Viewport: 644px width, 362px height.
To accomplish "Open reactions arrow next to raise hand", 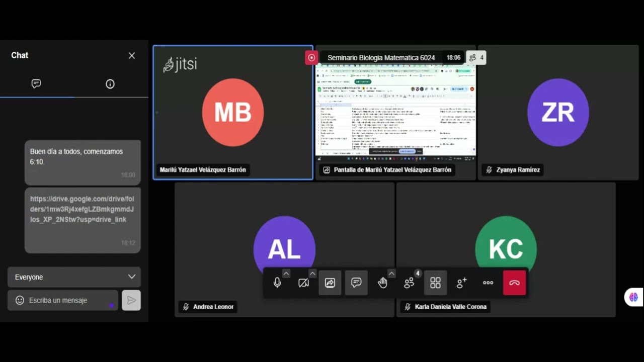I will 391,274.
